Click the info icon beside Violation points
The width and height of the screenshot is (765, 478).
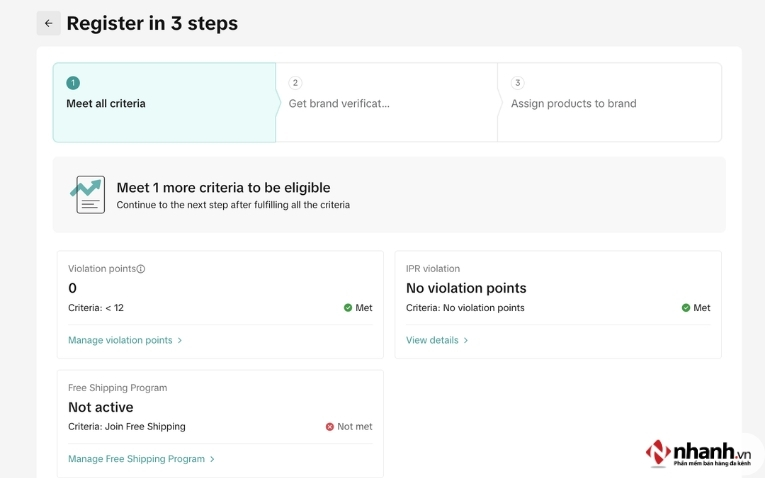pyautogui.click(x=141, y=269)
